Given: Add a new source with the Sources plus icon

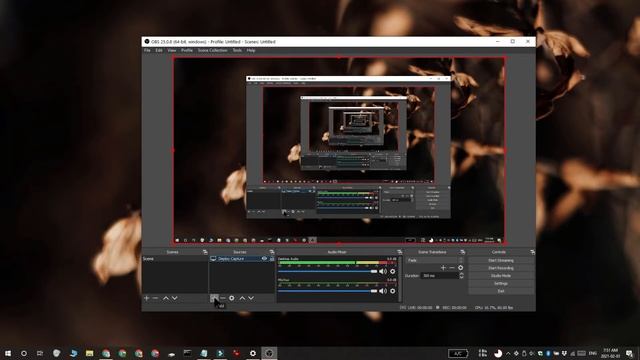Looking at the screenshot, I should pos(214,298).
